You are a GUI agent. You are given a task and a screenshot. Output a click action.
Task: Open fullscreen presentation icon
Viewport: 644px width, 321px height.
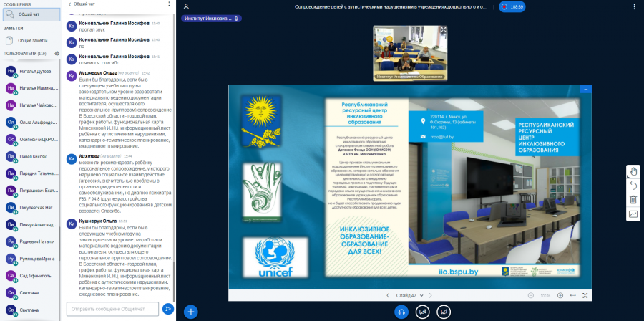click(585, 295)
